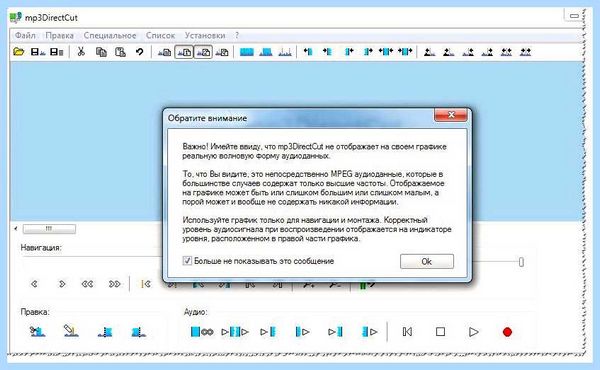The image size is (600, 370).
Task: Undo with the curved arrow toolbar icon
Action: pyautogui.click(x=140, y=52)
